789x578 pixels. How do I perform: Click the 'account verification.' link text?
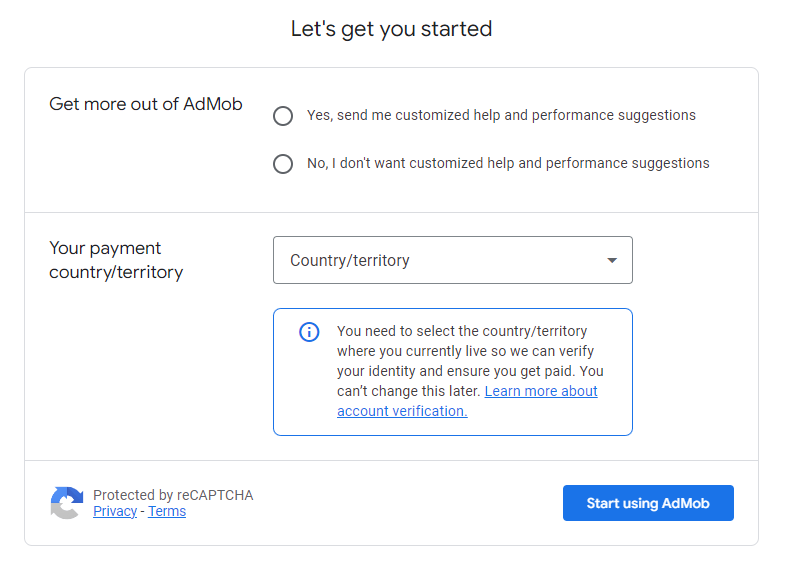click(x=402, y=411)
